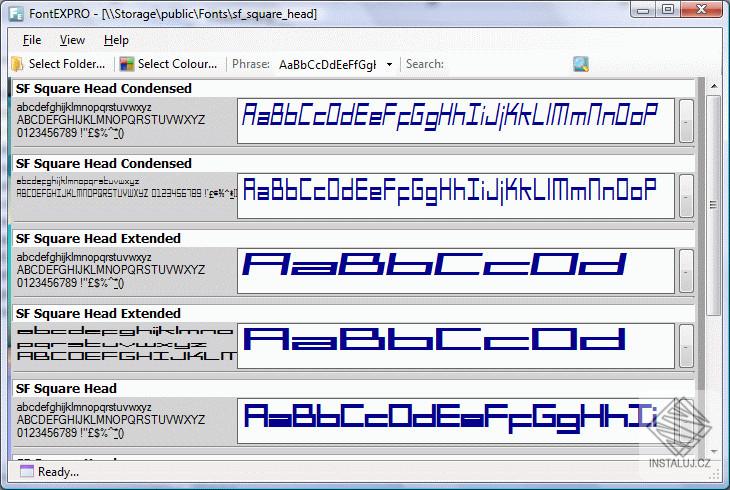
Task: Click the SF Square Head preview sample
Action: pos(455,421)
